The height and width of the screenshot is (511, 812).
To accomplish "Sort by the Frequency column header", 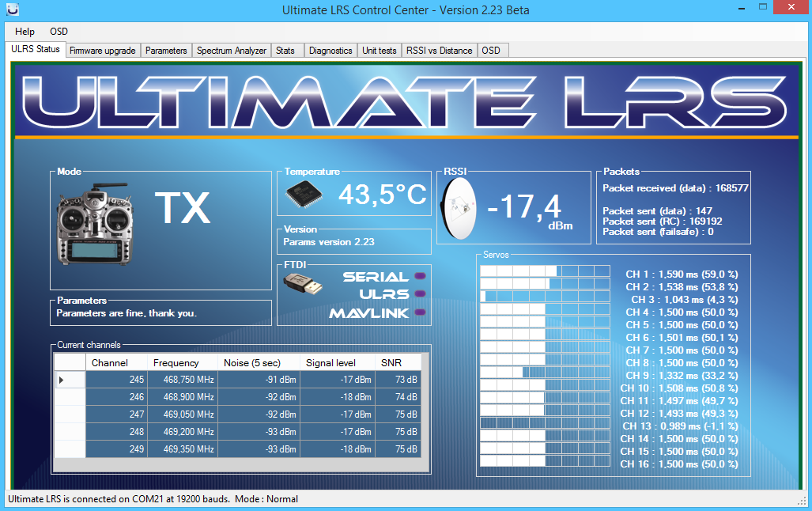I will (183, 363).
